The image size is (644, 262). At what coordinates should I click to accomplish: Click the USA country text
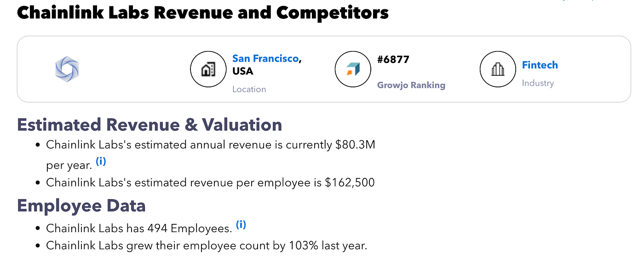[243, 71]
